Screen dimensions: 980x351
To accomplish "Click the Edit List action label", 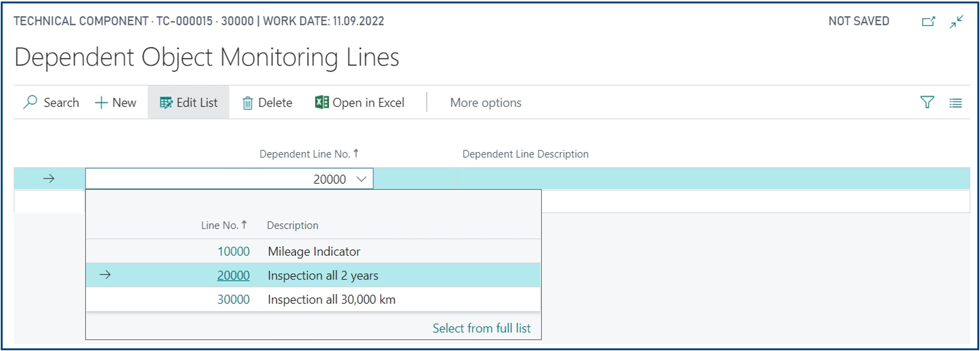I will tap(197, 103).
